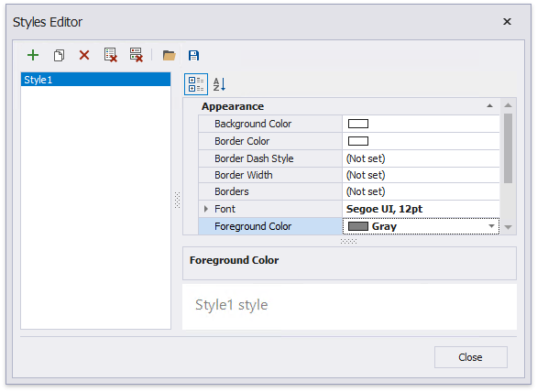Viewport: 537px width, 392px height.
Task: Expand the Font property node
Action: point(206,209)
